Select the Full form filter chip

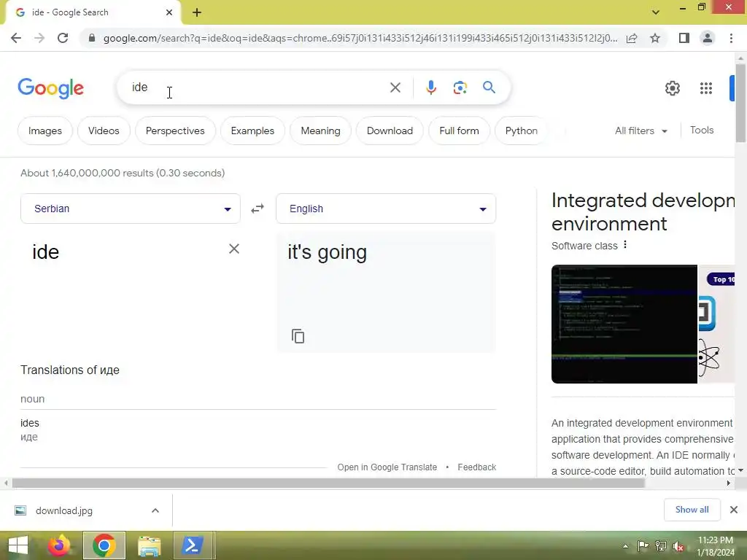click(x=460, y=131)
